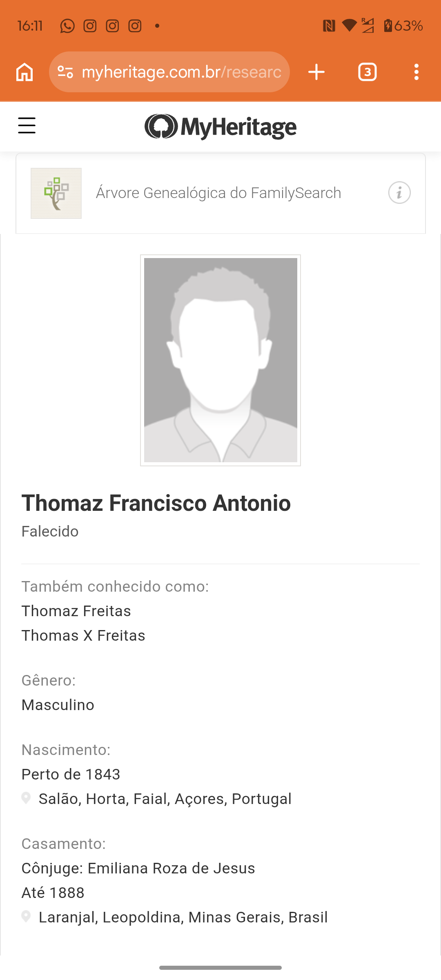Tap marriage place location pin icon
441x980 pixels.
pos(26,916)
